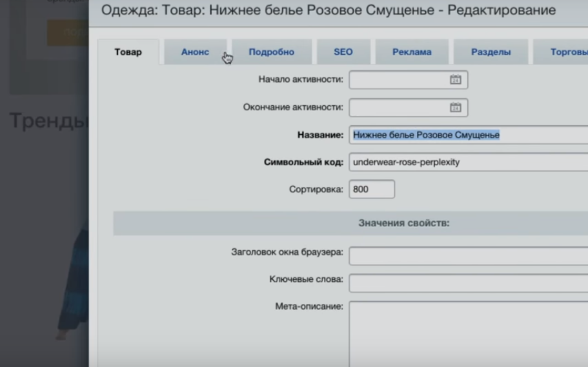Focus the Окончание активности date field
This screenshot has height=367, width=588.
(x=398, y=108)
